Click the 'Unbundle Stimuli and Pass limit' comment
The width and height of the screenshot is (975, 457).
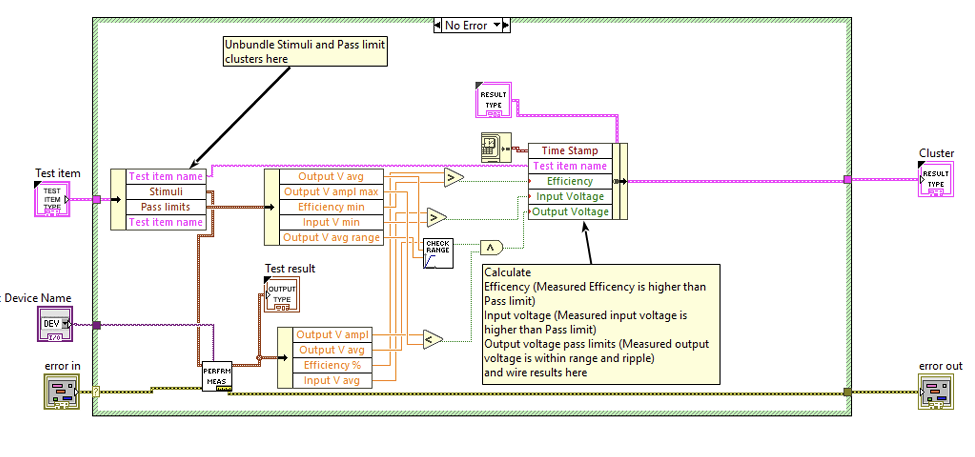point(305,51)
